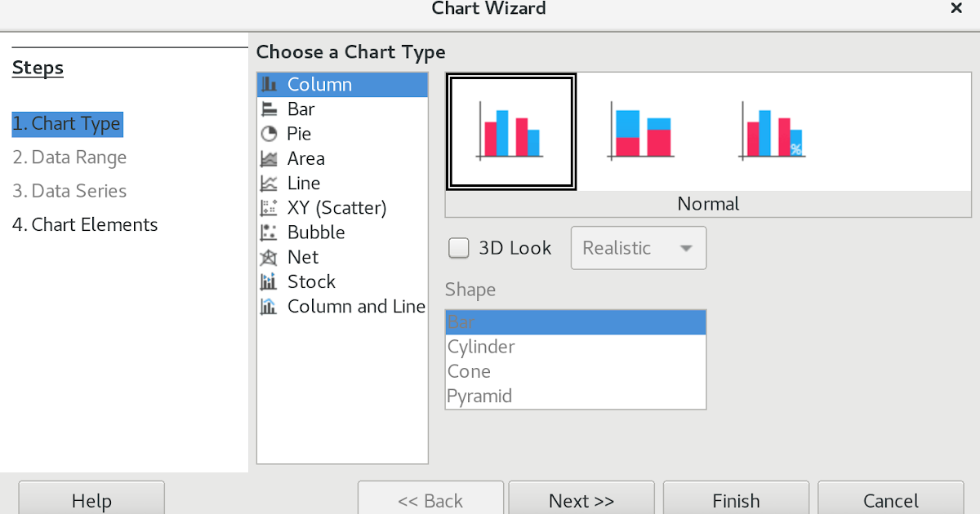This screenshot has height=514, width=980.
Task: Choose the Net chart type icon
Action: coord(301,256)
